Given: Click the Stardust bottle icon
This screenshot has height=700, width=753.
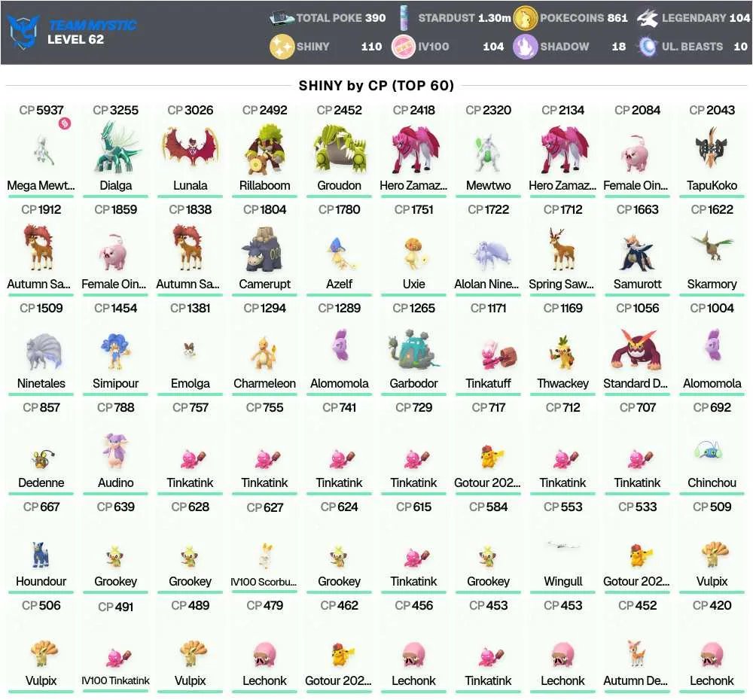Looking at the screenshot, I should pyautogui.click(x=404, y=18).
